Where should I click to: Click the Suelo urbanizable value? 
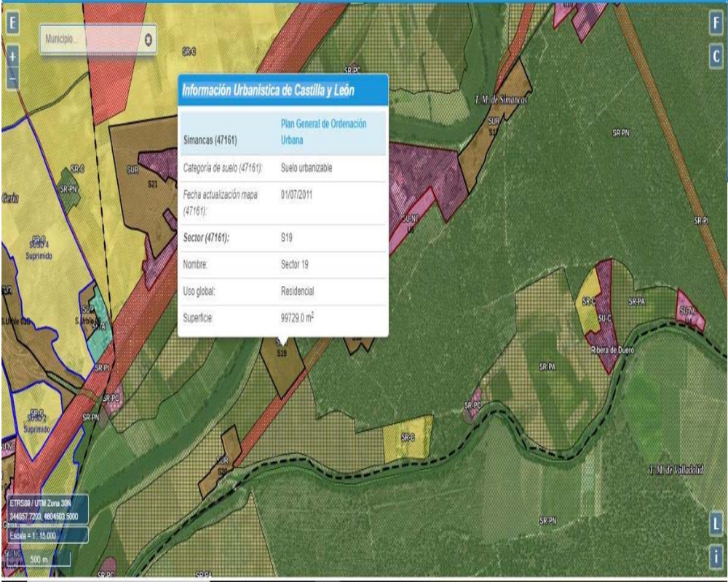click(306, 168)
